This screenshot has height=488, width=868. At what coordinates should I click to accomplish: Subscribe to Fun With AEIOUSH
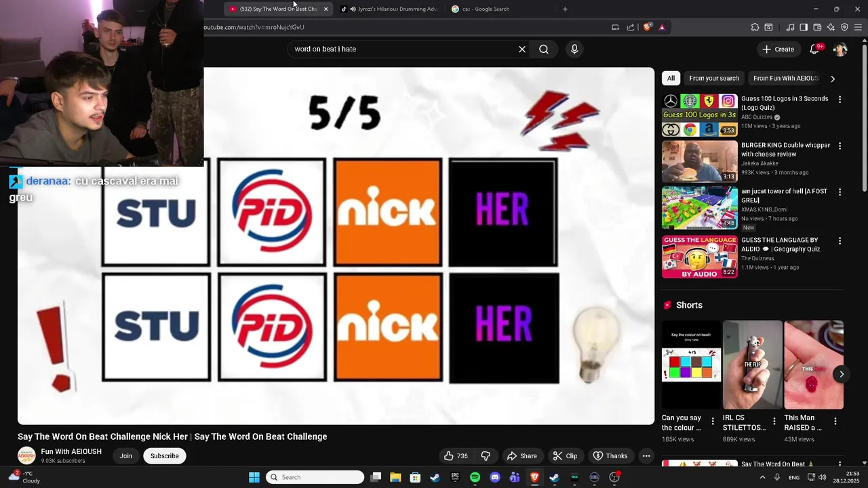coord(165,456)
